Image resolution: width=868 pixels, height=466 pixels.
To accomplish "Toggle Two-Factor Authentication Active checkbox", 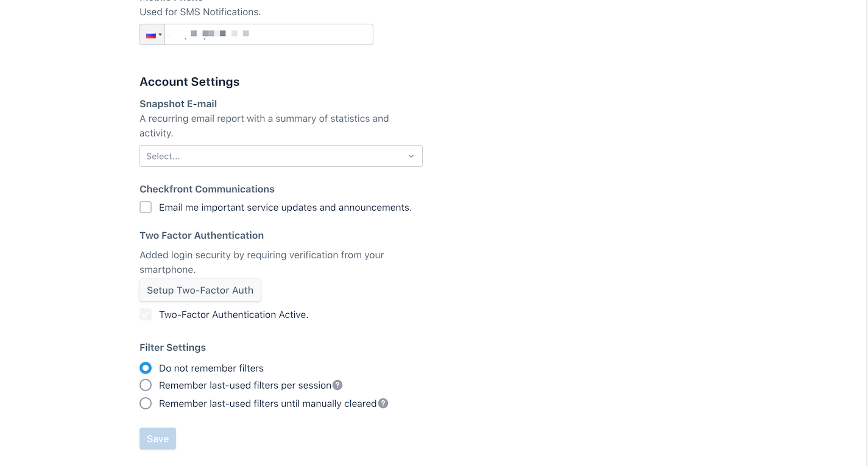I will coord(146,314).
